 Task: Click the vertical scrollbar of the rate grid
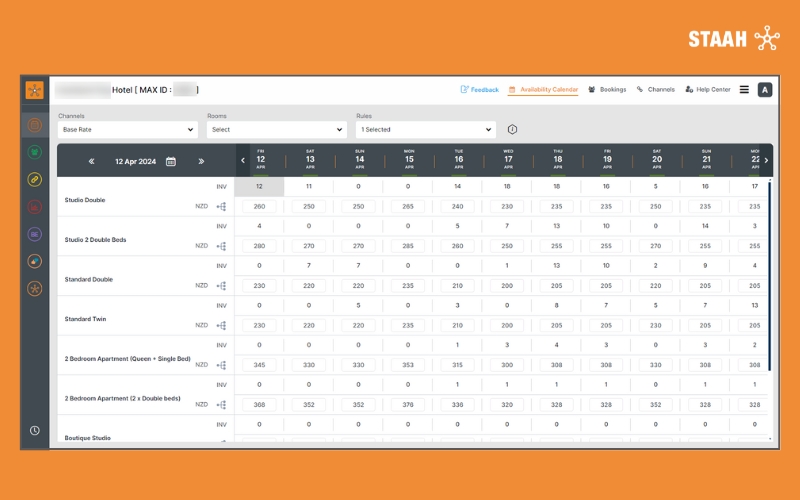(769, 276)
